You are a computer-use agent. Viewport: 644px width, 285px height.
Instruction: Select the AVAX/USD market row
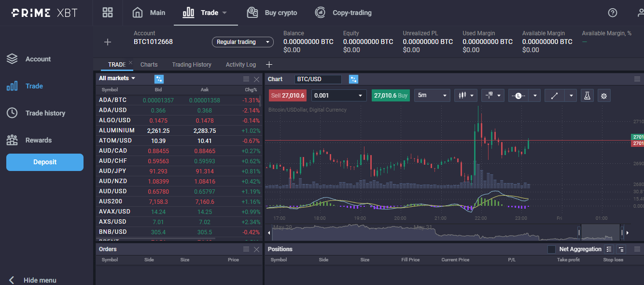179,212
